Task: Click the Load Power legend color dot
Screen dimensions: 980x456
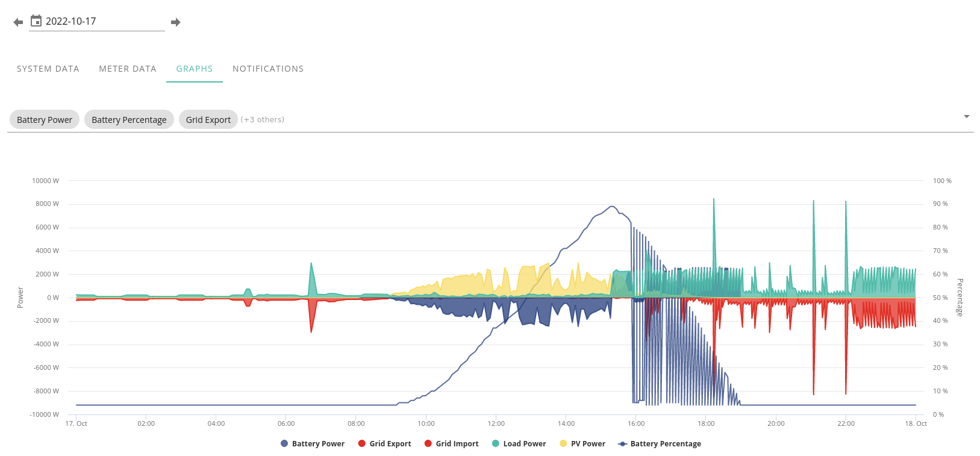Action: [x=496, y=443]
